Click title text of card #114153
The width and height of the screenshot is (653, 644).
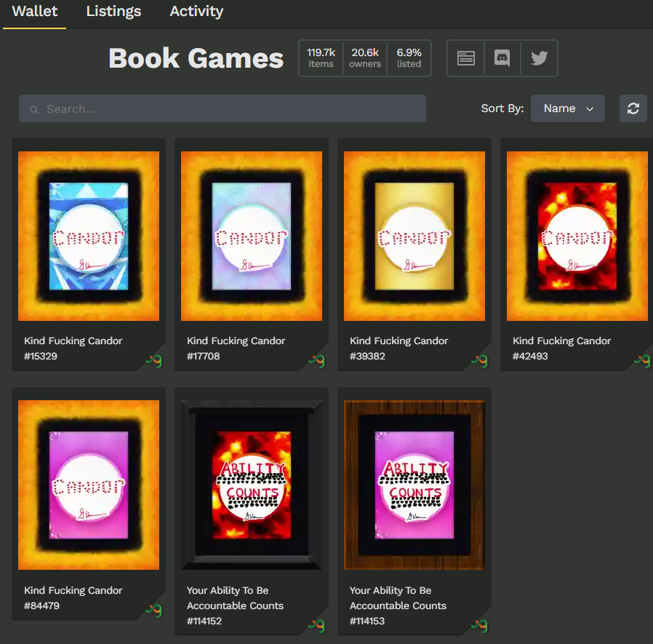[x=398, y=605]
